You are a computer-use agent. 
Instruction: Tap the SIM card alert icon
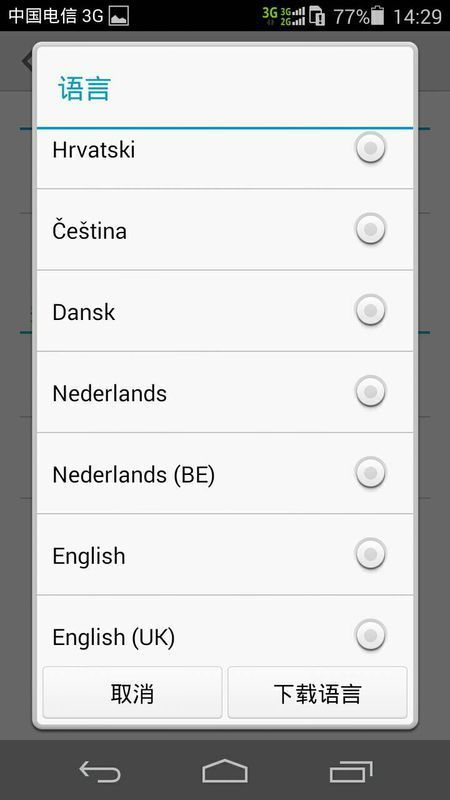coord(317,16)
